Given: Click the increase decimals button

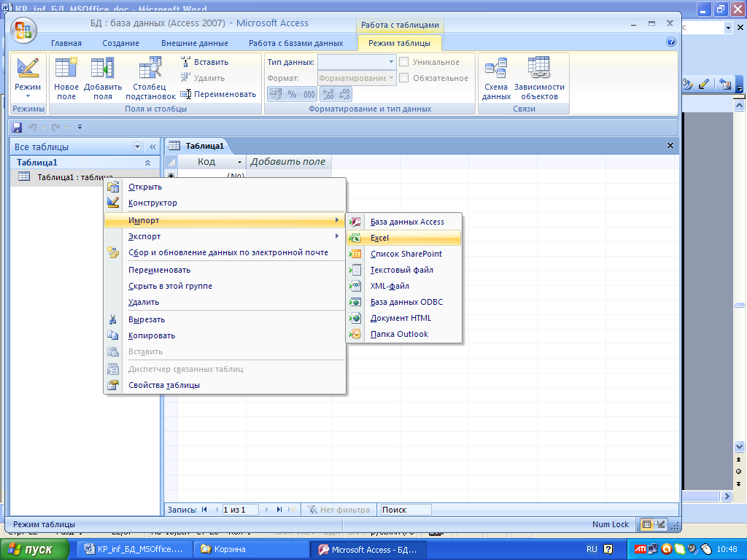Looking at the screenshot, I should point(328,94).
